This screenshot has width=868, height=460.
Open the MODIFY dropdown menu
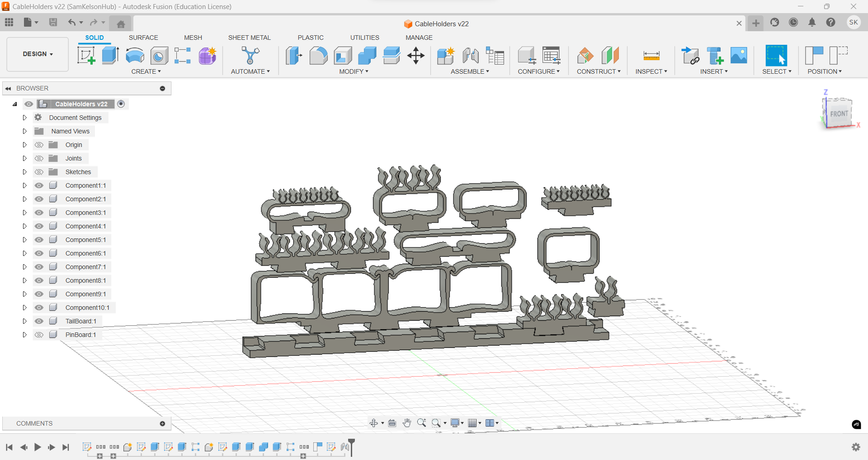pos(354,71)
